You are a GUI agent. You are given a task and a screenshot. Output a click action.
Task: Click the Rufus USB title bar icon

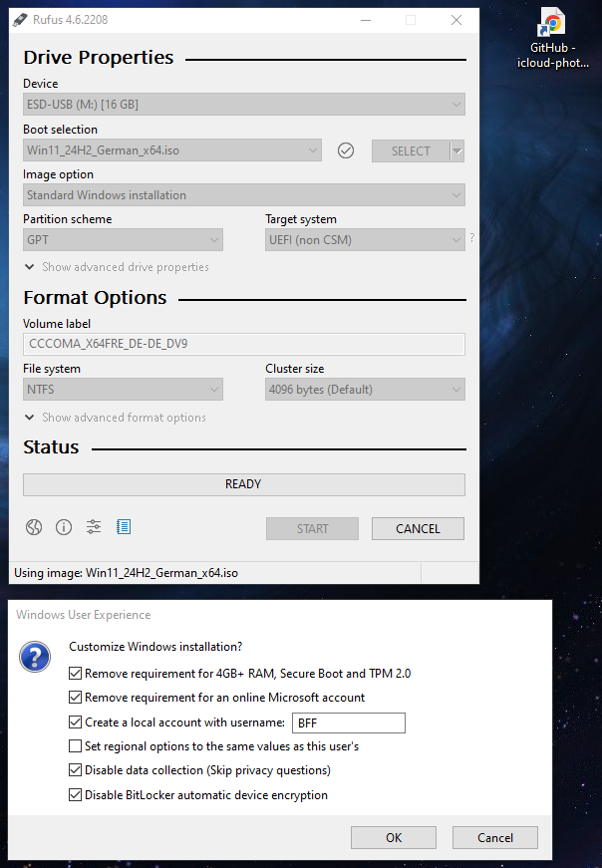tap(21, 19)
